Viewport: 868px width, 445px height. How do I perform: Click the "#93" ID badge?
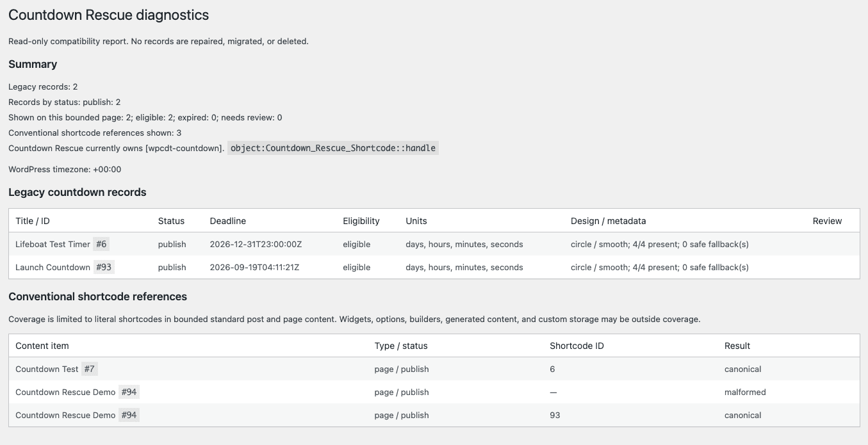pos(104,267)
